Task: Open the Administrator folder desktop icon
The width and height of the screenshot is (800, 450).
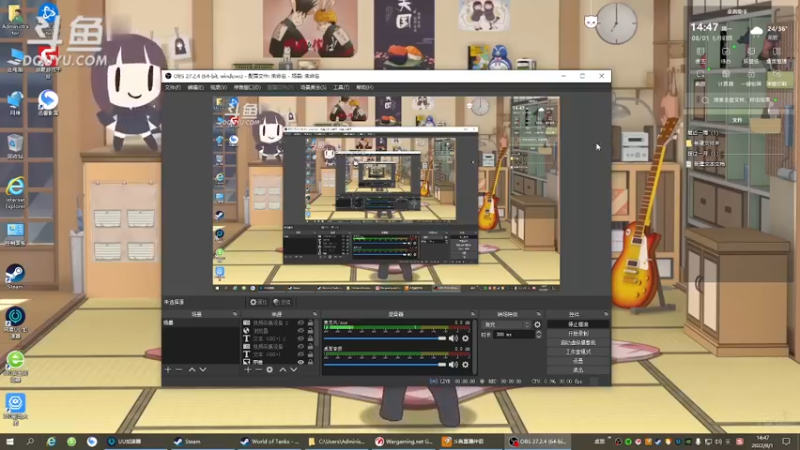Action: pos(15,20)
